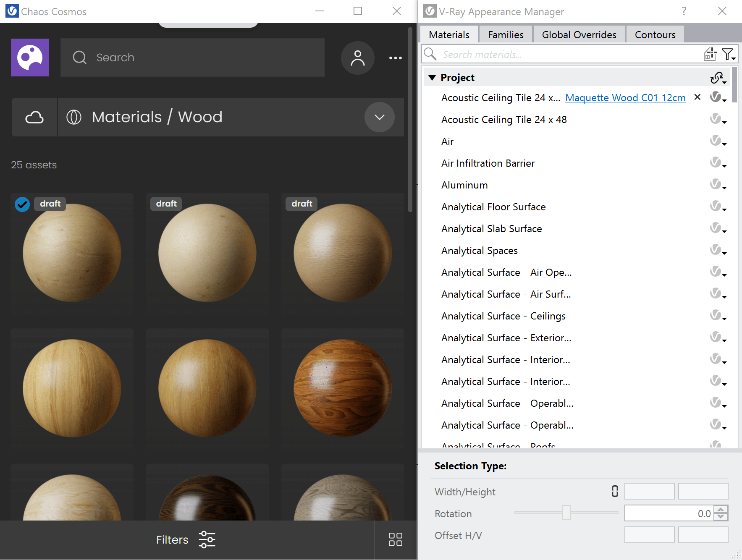The width and height of the screenshot is (742, 560).
Task: Switch to the Families tab
Action: coord(506,34)
